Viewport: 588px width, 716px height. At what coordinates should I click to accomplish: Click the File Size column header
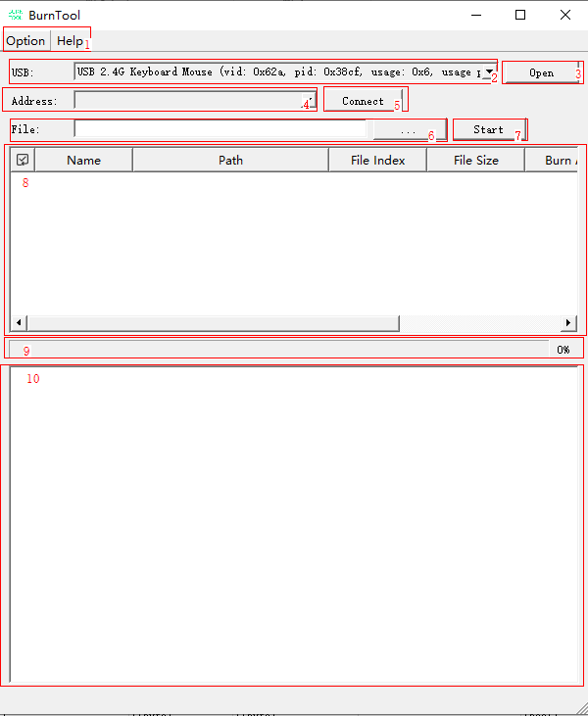[475, 161]
